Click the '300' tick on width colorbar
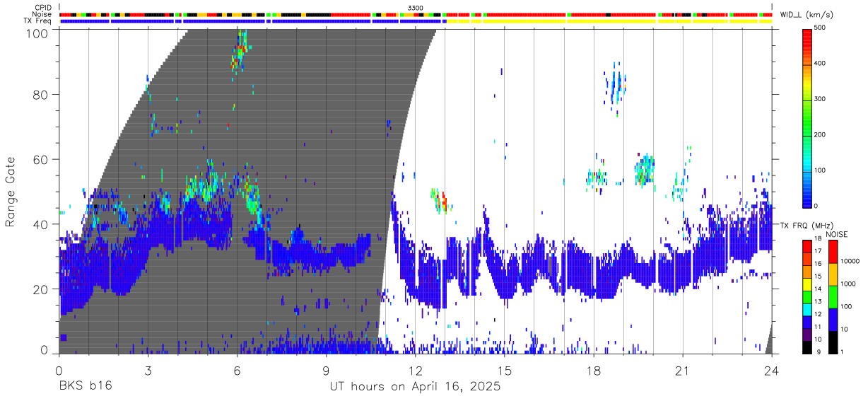The image size is (868, 401). click(x=821, y=99)
